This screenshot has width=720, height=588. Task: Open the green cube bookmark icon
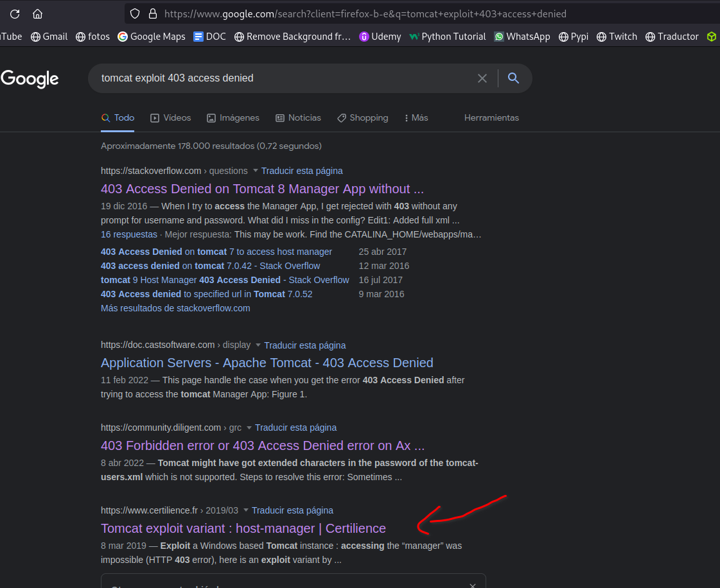tap(711, 37)
